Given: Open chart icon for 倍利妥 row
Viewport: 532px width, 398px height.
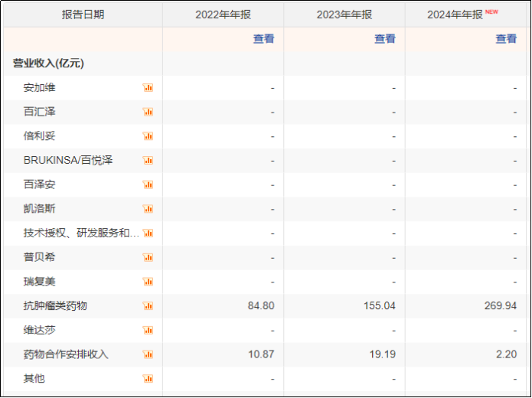Looking at the screenshot, I should click(148, 136).
